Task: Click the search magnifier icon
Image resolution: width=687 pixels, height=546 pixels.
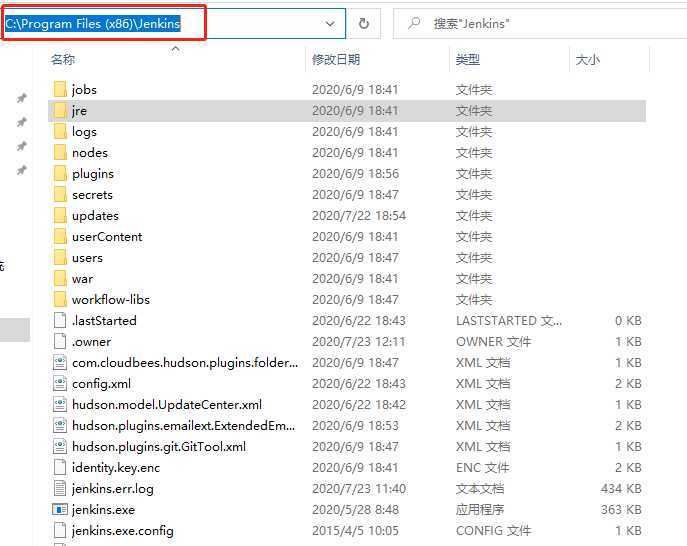Action: [414, 23]
